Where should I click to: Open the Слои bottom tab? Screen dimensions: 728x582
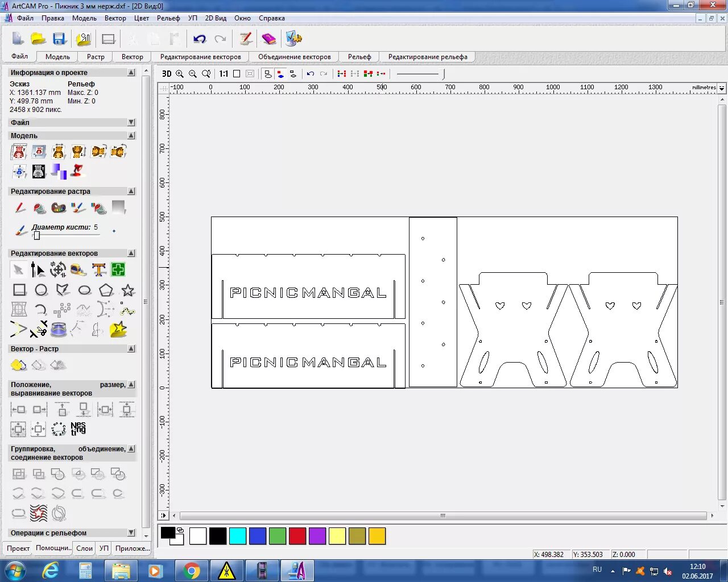coord(85,548)
